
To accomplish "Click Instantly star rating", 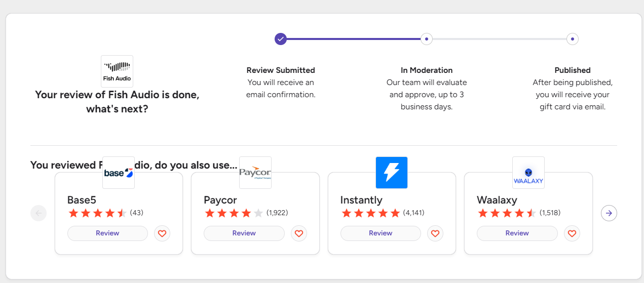I will [370, 213].
